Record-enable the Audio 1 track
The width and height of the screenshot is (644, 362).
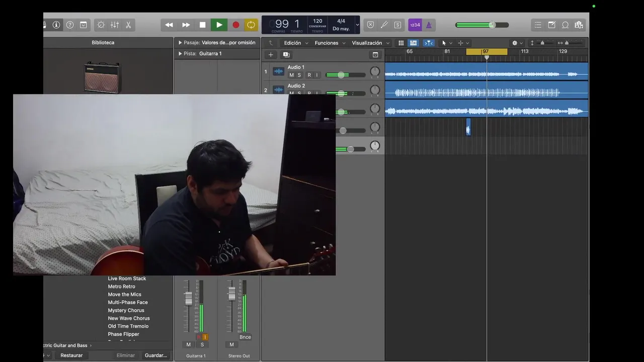[x=309, y=75]
